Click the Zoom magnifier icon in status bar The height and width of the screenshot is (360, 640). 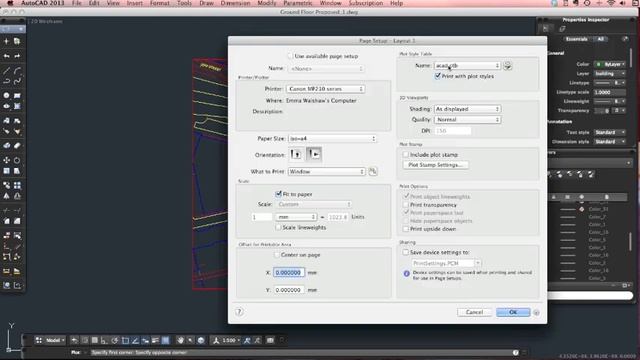pos(191,340)
